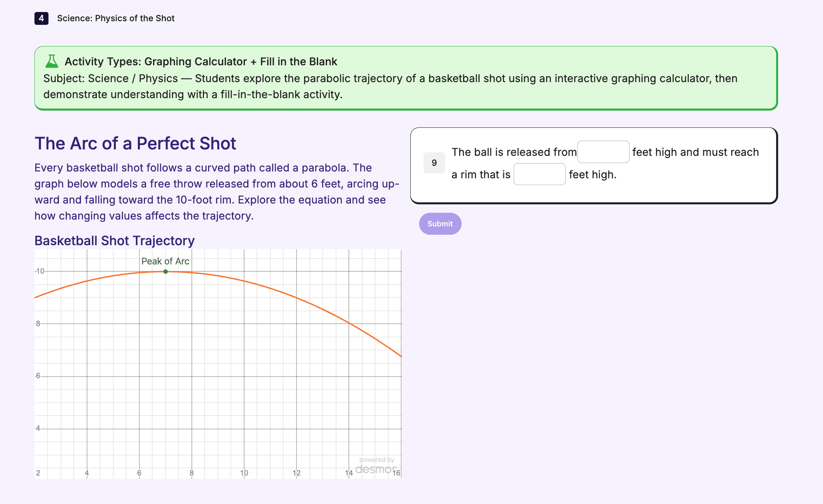The width and height of the screenshot is (823, 504).
Task: Click the rim height blank field
Action: tap(539, 174)
